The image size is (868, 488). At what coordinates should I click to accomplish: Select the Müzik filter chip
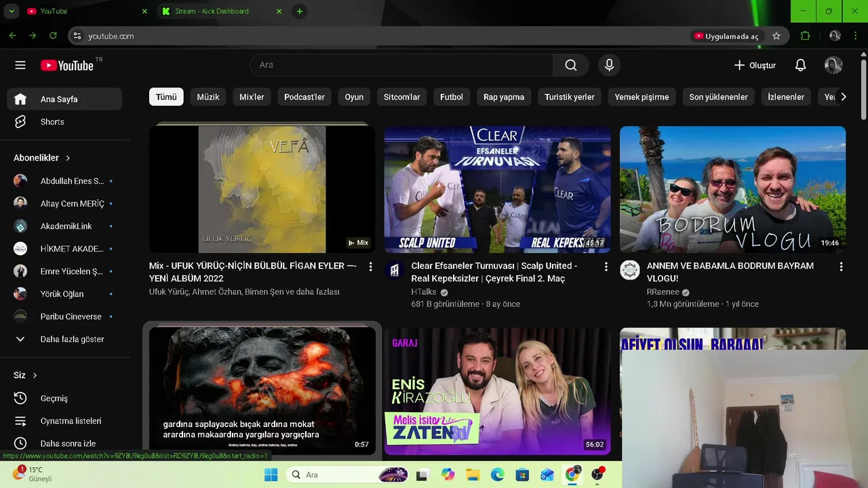[208, 97]
